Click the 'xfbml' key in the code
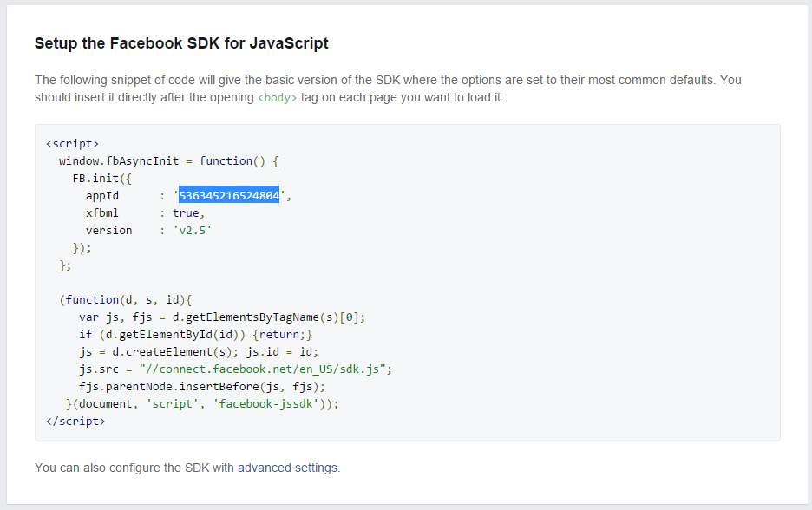This screenshot has height=510, width=812. coord(101,213)
